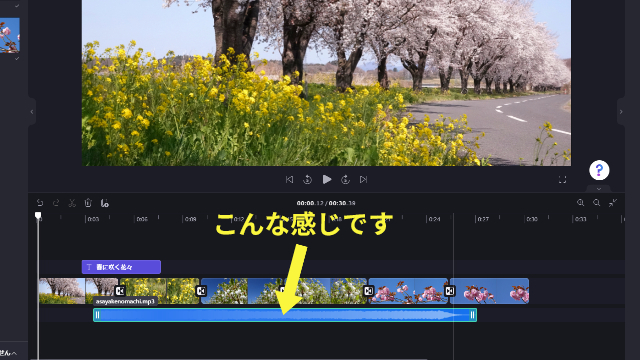
Task: Select the playhead marker at timeline start
Action: tap(38, 215)
